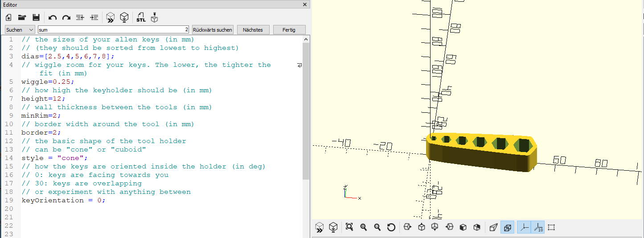
Task: Zoom out of the 3D view
Action: point(377,227)
